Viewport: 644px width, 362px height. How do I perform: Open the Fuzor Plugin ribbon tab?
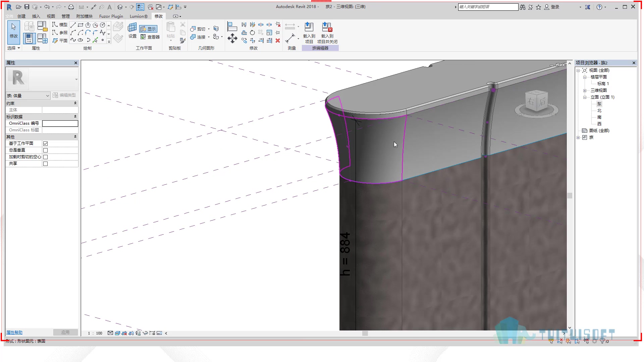tap(111, 16)
